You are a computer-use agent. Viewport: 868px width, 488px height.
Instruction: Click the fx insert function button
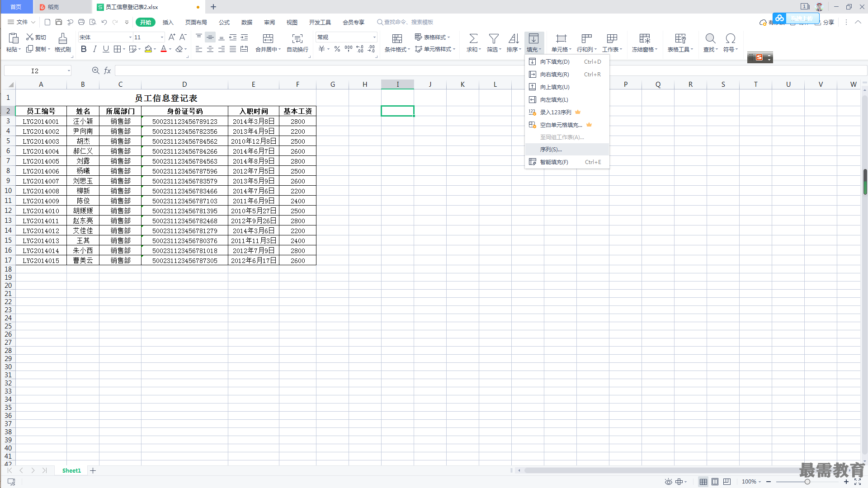108,70
